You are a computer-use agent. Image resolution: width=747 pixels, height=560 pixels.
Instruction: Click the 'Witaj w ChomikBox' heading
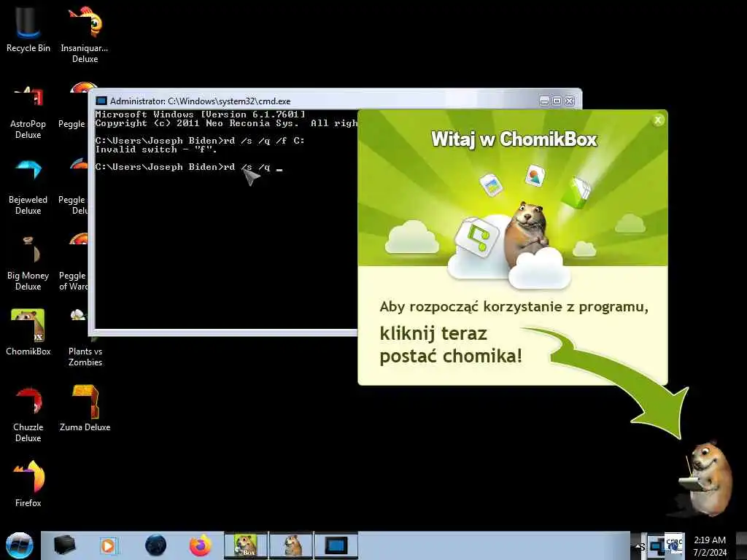[x=514, y=139]
